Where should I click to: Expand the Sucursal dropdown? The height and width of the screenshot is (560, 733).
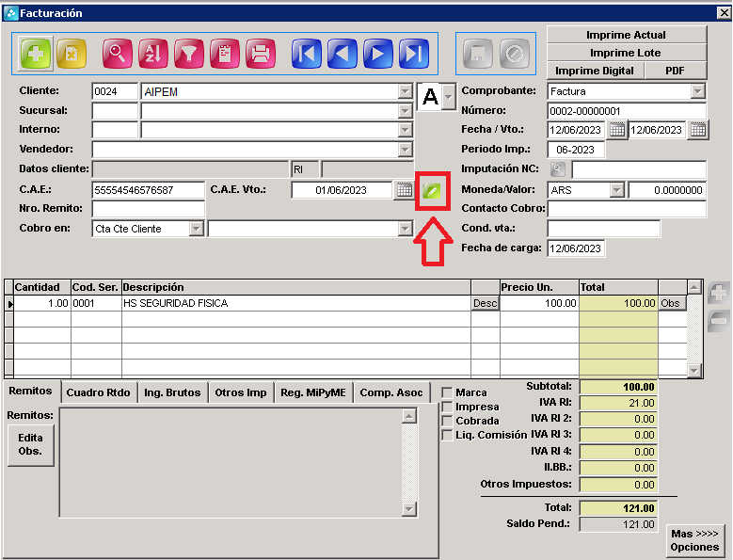(406, 111)
